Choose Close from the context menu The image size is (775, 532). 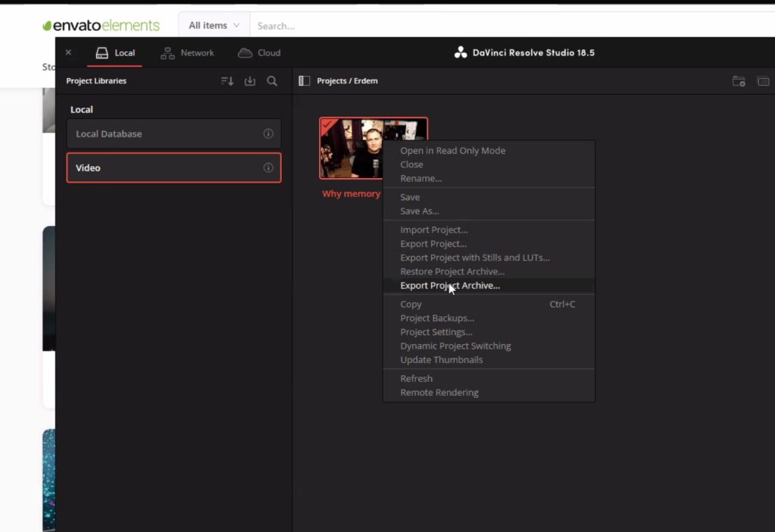[489, 164]
